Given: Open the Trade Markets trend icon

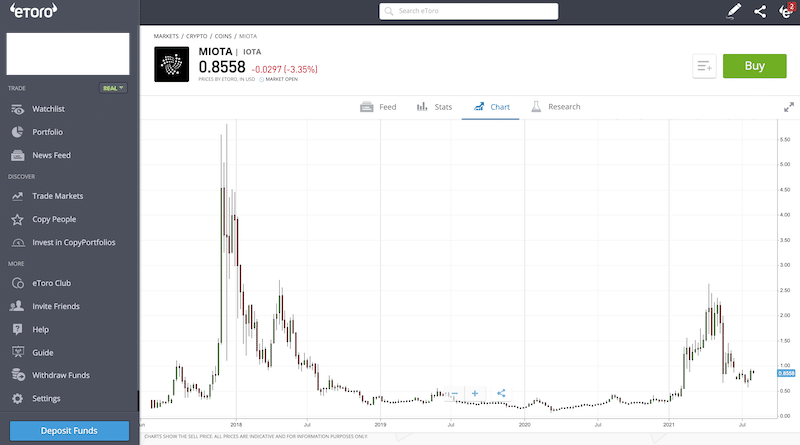Looking at the screenshot, I should tap(18, 196).
